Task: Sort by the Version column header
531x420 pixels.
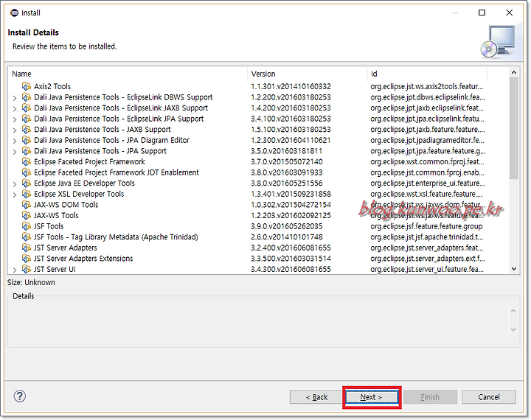Action: coord(308,74)
